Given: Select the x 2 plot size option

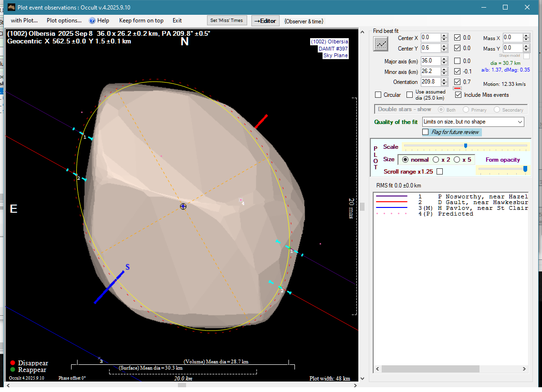Looking at the screenshot, I should pyautogui.click(x=436, y=160).
